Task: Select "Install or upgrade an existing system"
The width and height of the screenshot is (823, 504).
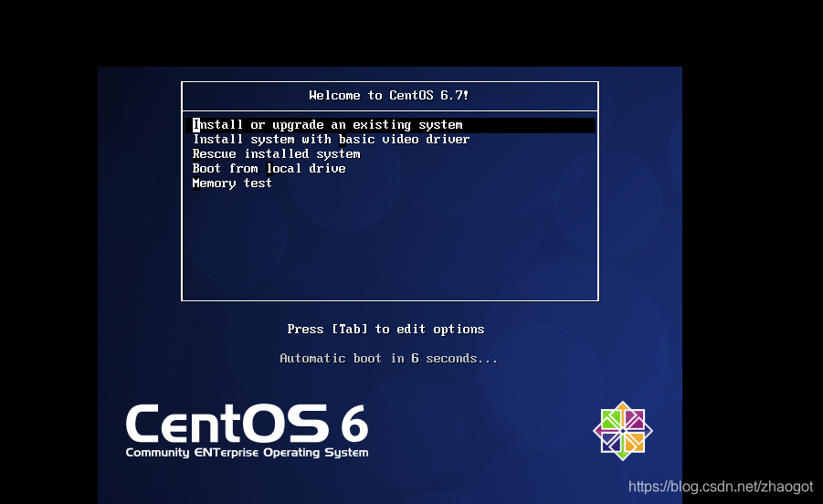Action: (391, 125)
